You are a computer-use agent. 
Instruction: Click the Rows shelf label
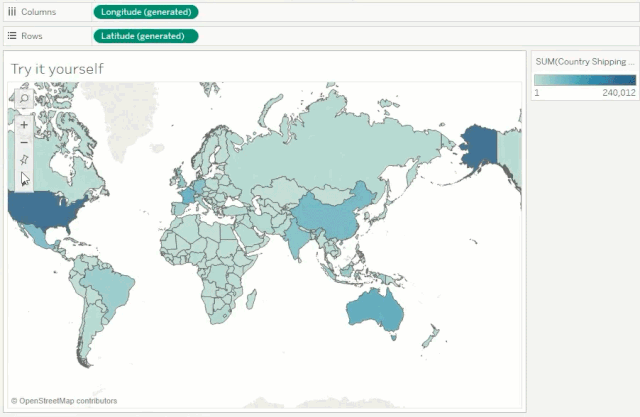pos(32,36)
